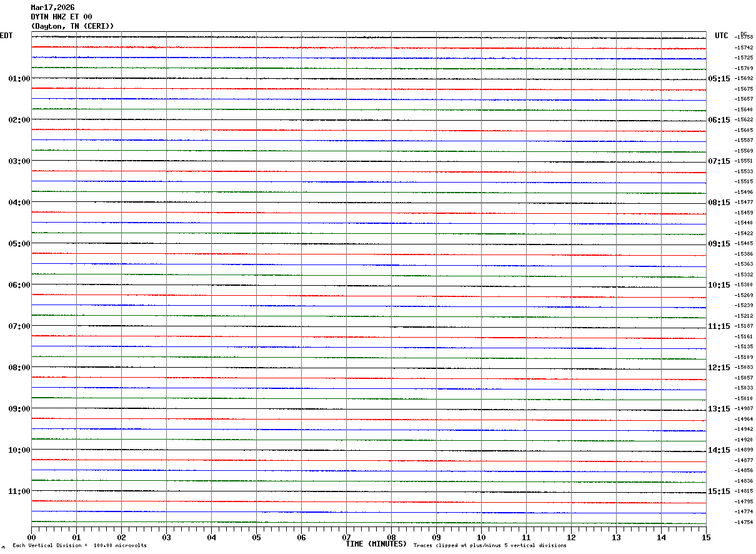Click the DC offset value -15496
The image size is (756, 554).
(744, 193)
